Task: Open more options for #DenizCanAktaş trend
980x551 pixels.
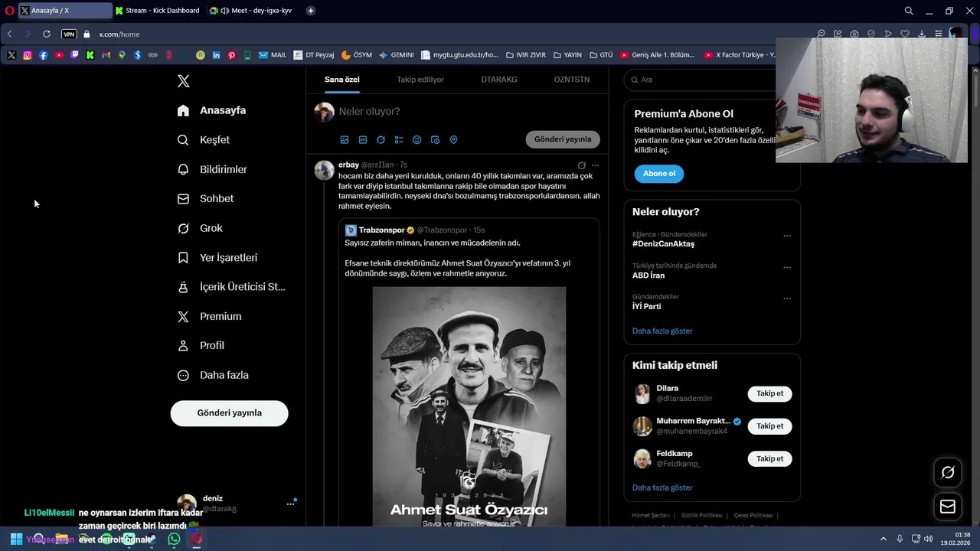Action: [x=787, y=236]
